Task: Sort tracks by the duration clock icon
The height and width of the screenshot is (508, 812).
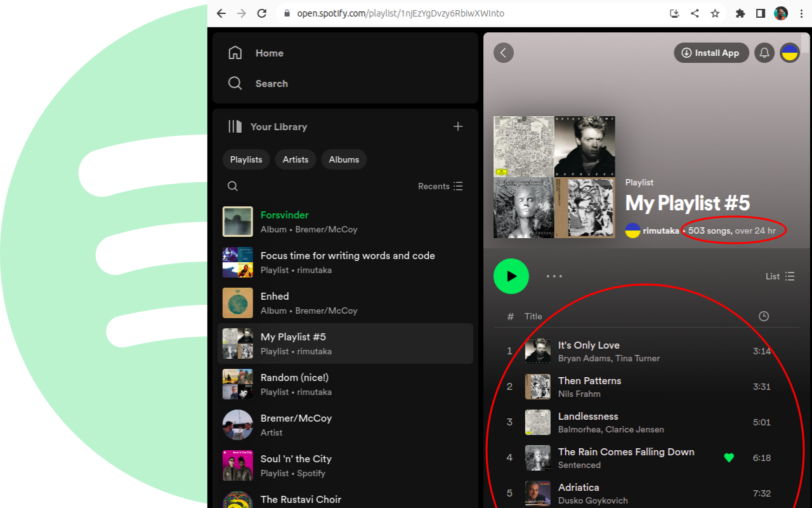Action: tap(764, 316)
